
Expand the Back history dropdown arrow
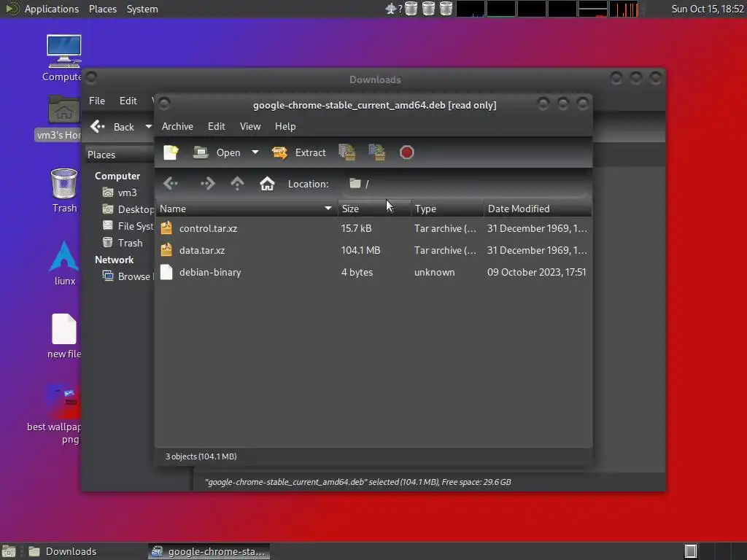[x=149, y=127]
